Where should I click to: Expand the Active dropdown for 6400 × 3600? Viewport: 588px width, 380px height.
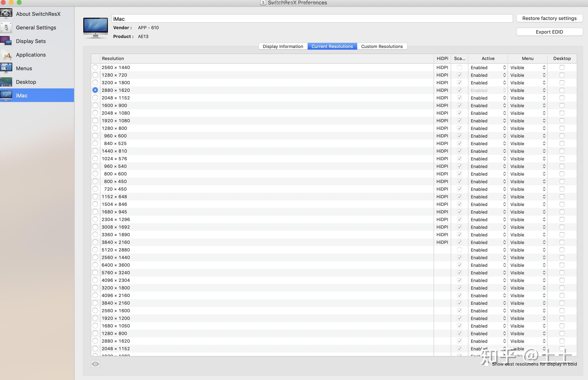pos(488,265)
